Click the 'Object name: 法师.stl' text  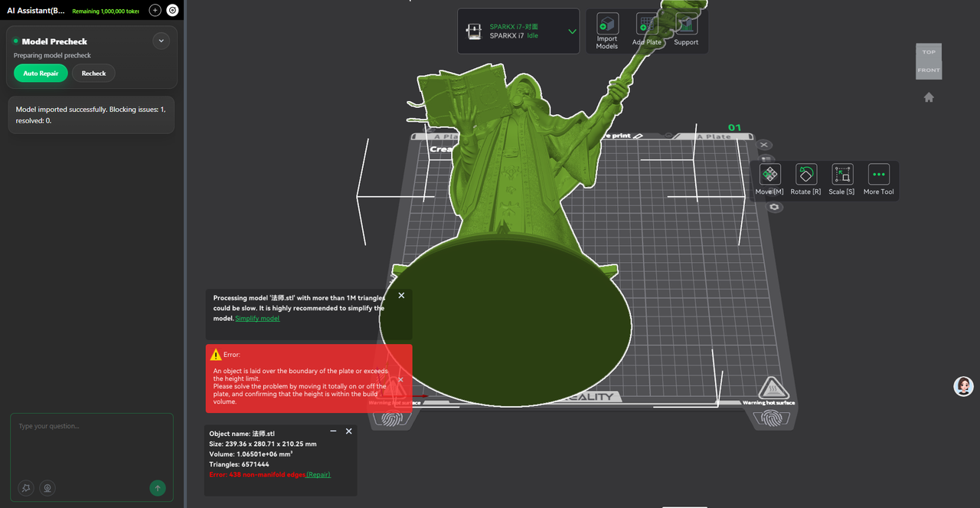[x=242, y=434]
